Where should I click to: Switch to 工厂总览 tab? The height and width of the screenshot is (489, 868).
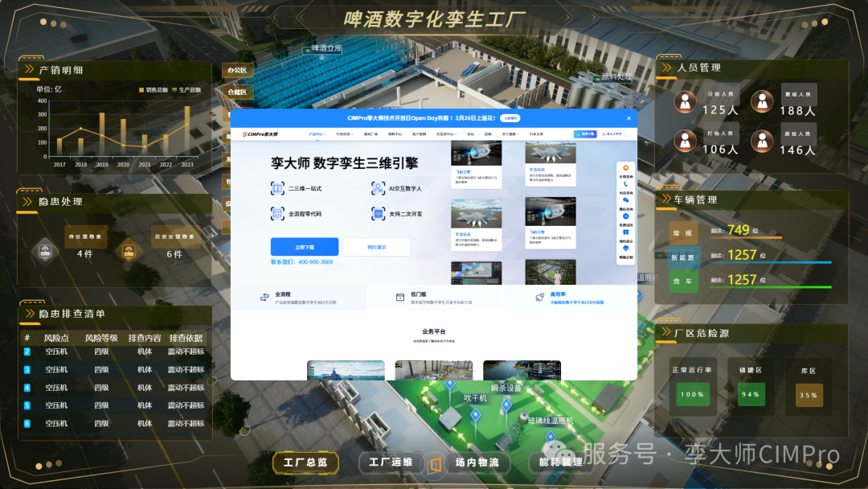tap(305, 462)
